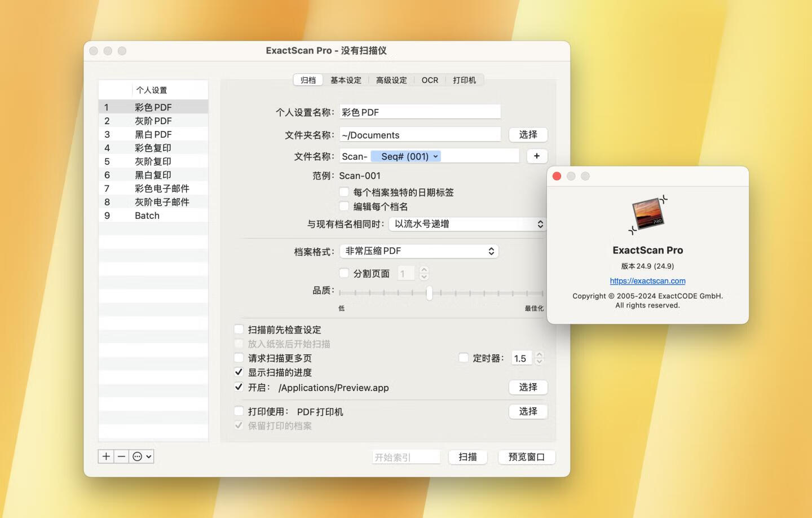812x518 pixels.
Task: Select profile 4 彩色复印
Action: pyautogui.click(x=153, y=148)
